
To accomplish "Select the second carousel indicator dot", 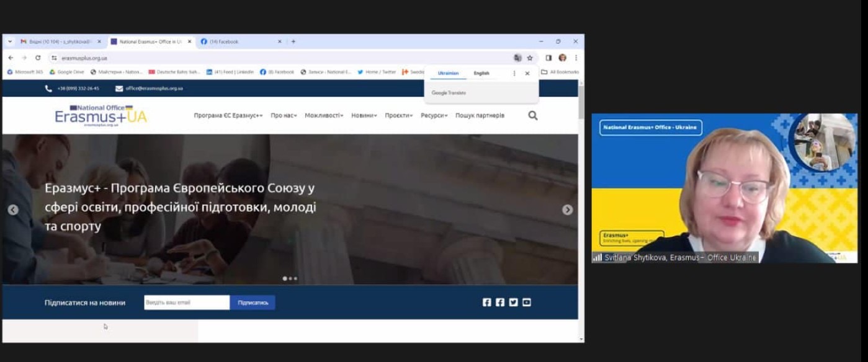I will 290,278.
